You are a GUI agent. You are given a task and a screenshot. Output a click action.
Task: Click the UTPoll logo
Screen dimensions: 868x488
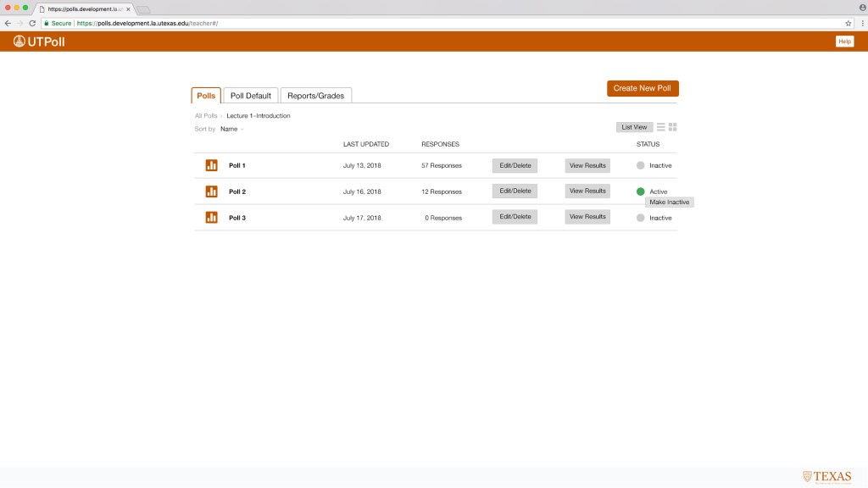click(x=39, y=42)
